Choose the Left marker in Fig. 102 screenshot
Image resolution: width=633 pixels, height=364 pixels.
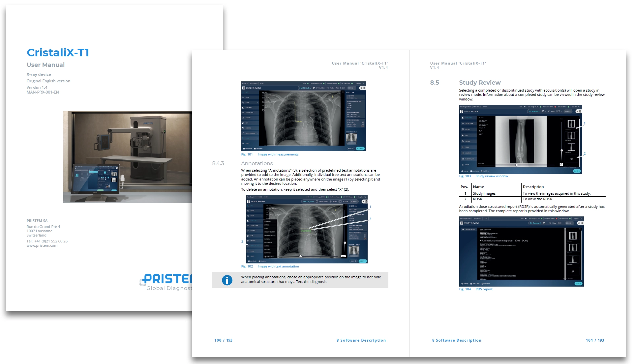255,206
